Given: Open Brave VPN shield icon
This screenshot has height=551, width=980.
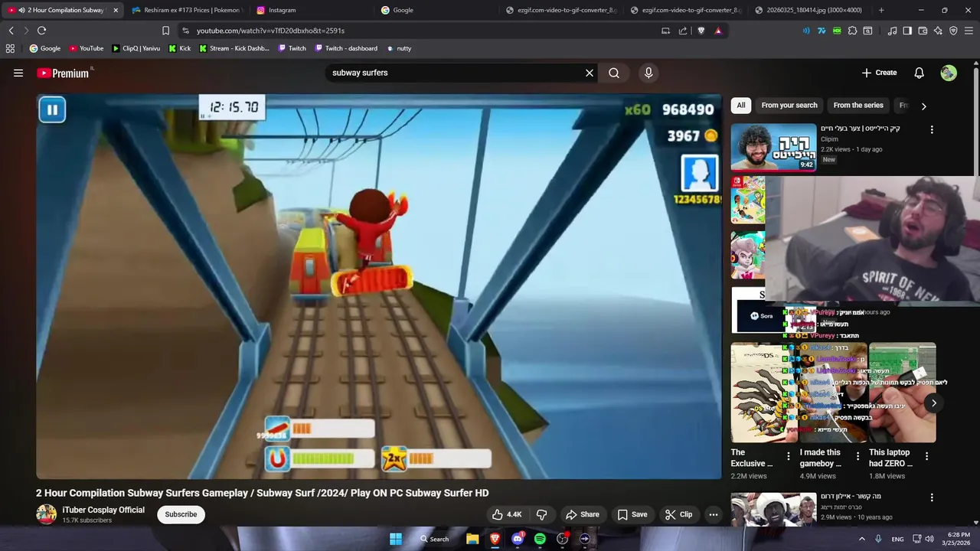Looking at the screenshot, I should point(953,31).
